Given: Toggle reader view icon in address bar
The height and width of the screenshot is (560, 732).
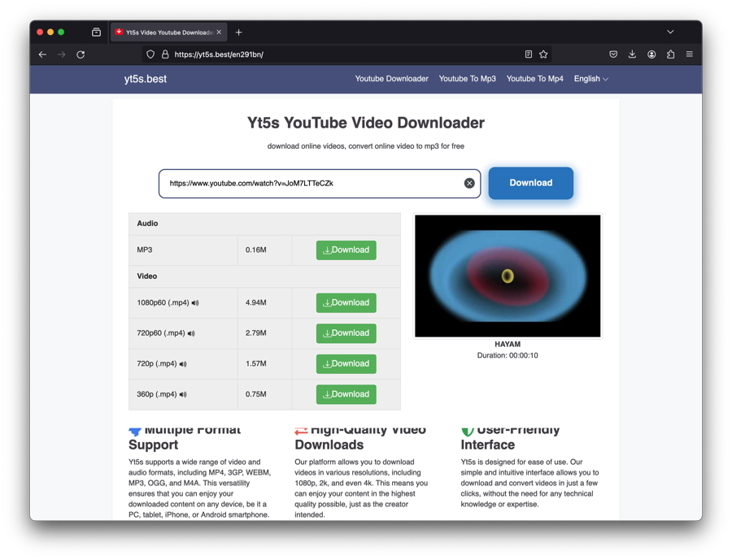Looking at the screenshot, I should point(528,54).
